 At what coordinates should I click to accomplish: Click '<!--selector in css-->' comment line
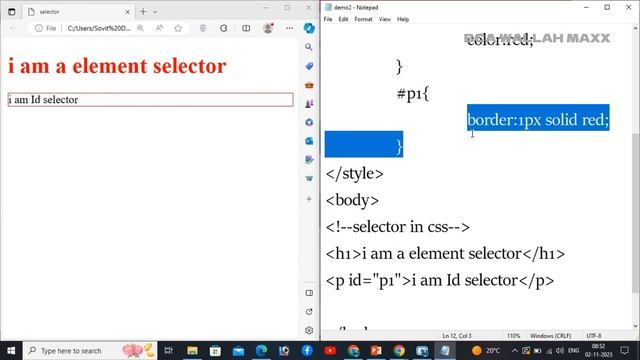(x=398, y=227)
